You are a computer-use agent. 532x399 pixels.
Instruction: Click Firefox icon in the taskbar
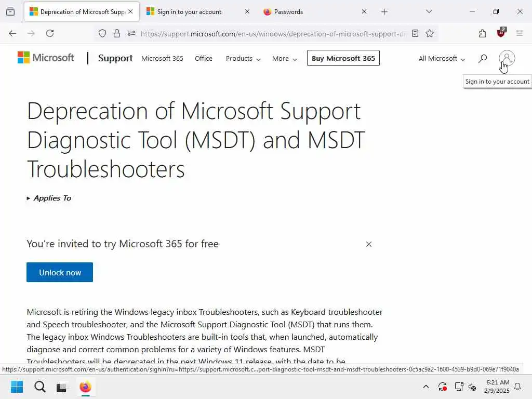[x=86, y=387]
